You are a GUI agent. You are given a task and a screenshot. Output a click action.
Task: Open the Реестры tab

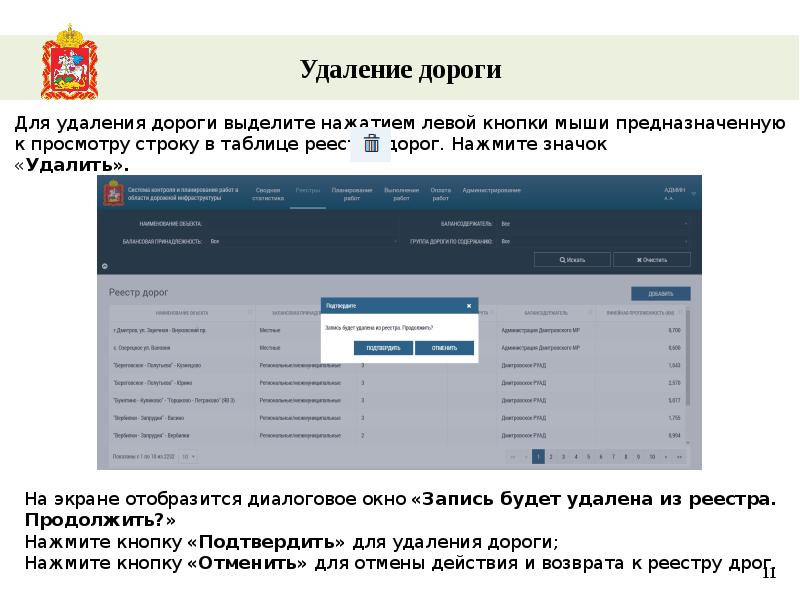308,189
